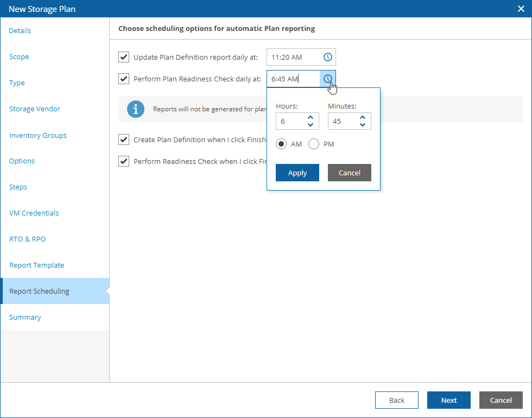Select the PM radio button
Image resolution: width=532 pixels, height=418 pixels.
[314, 144]
